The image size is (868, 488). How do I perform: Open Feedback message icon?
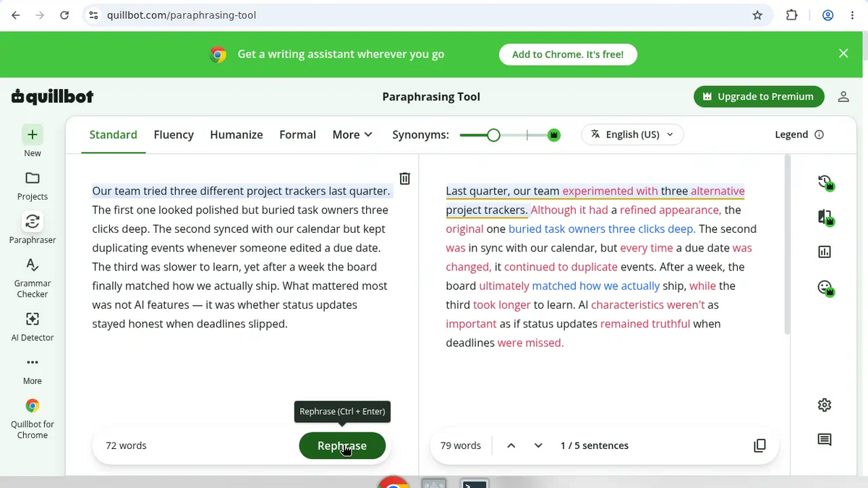click(x=825, y=440)
